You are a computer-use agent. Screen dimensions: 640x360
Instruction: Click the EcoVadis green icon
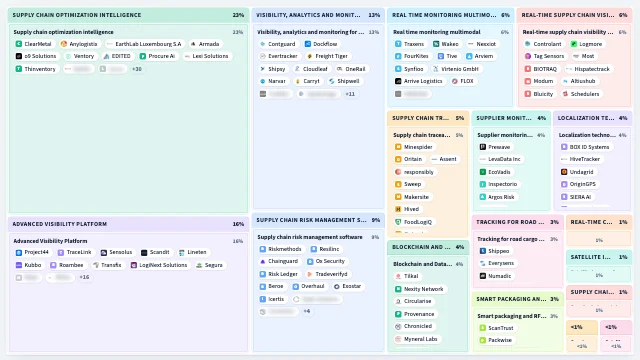tap(482, 172)
